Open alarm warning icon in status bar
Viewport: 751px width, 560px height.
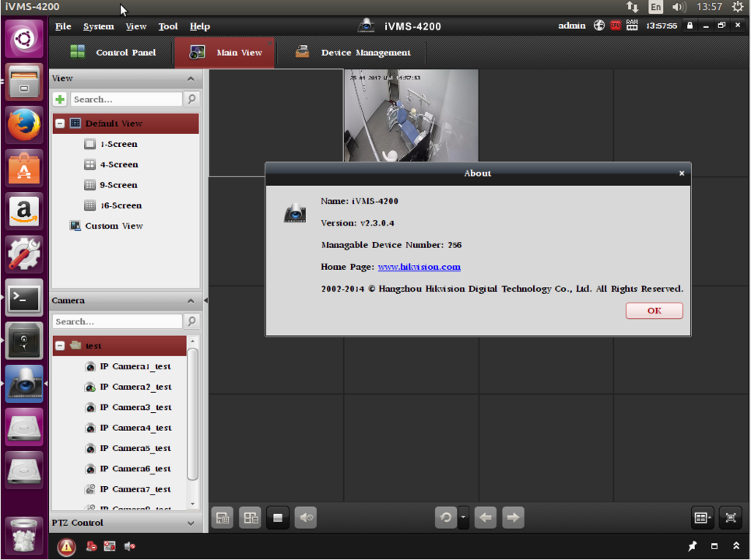[x=67, y=546]
